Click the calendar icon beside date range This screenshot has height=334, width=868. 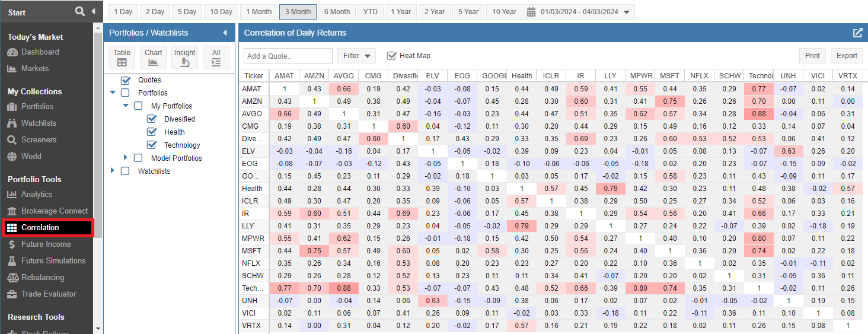(x=531, y=12)
